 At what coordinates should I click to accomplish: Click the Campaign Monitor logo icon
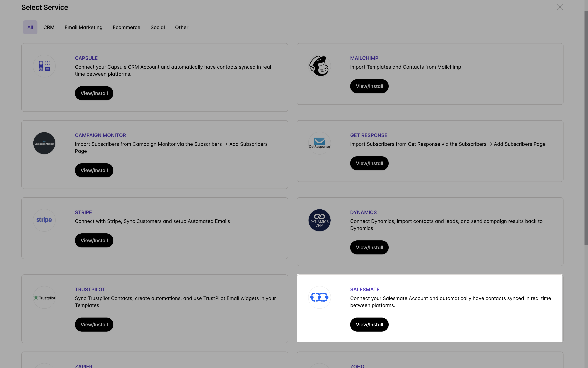(x=44, y=143)
